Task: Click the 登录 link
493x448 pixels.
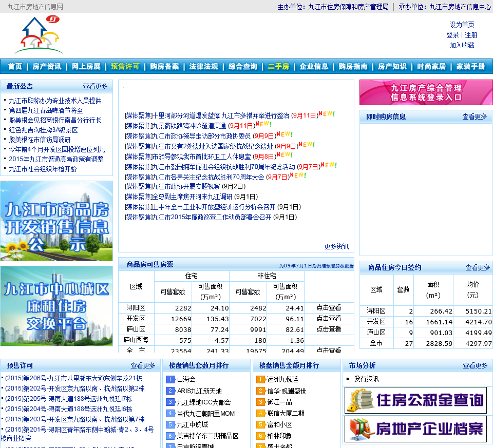Action: tap(452, 35)
